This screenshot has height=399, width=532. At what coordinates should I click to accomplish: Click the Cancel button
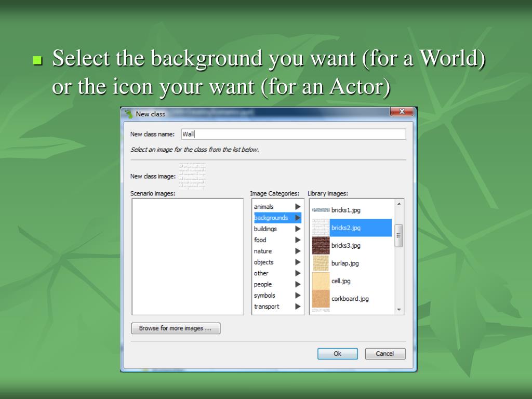pyautogui.click(x=385, y=353)
